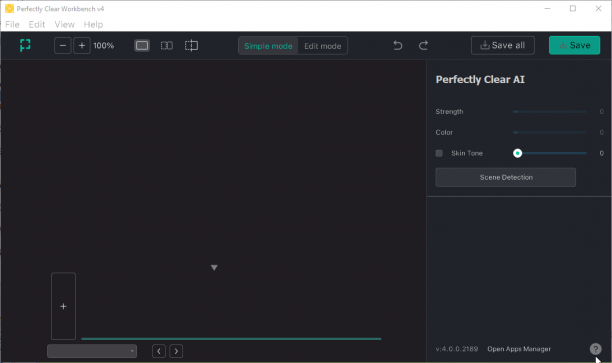Open the Edit menu

(37, 24)
